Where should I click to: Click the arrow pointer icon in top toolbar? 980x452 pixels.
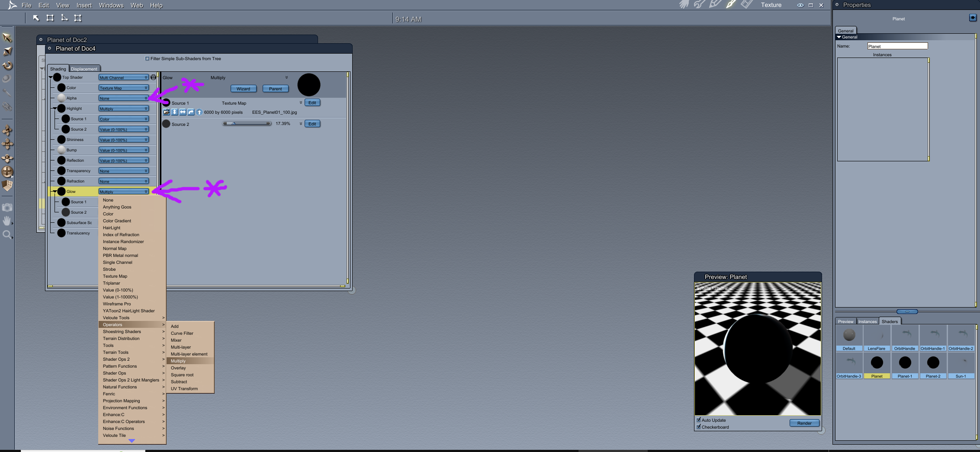36,18
